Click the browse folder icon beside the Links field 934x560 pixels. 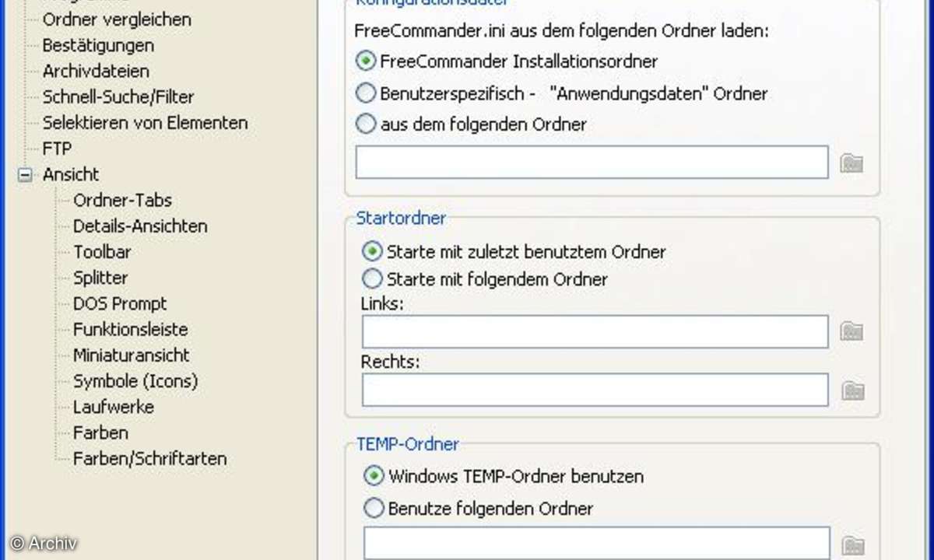click(852, 332)
